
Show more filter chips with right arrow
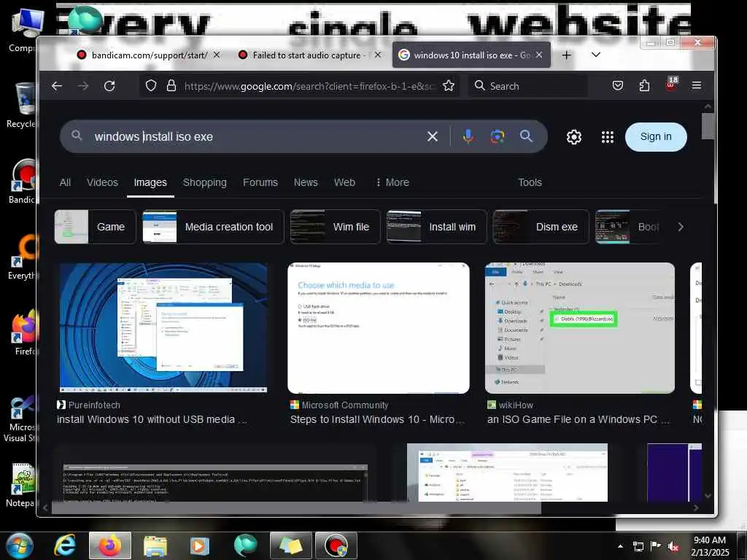pyautogui.click(x=681, y=227)
